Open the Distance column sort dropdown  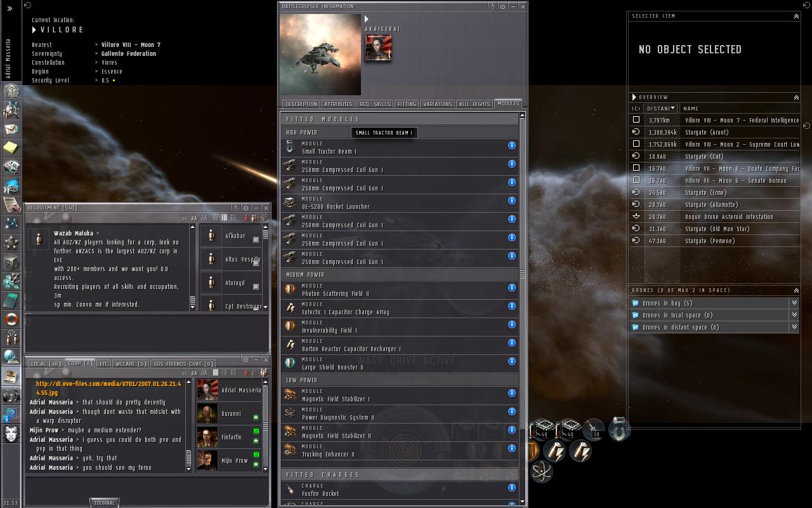point(673,108)
